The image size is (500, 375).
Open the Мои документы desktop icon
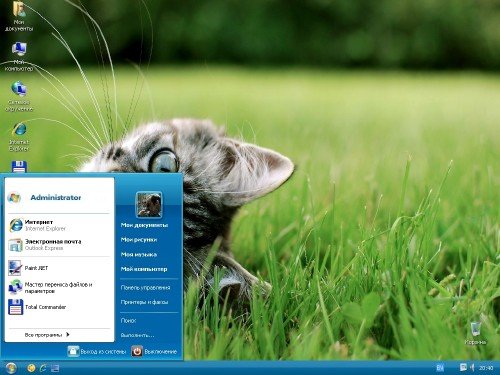tap(19, 16)
